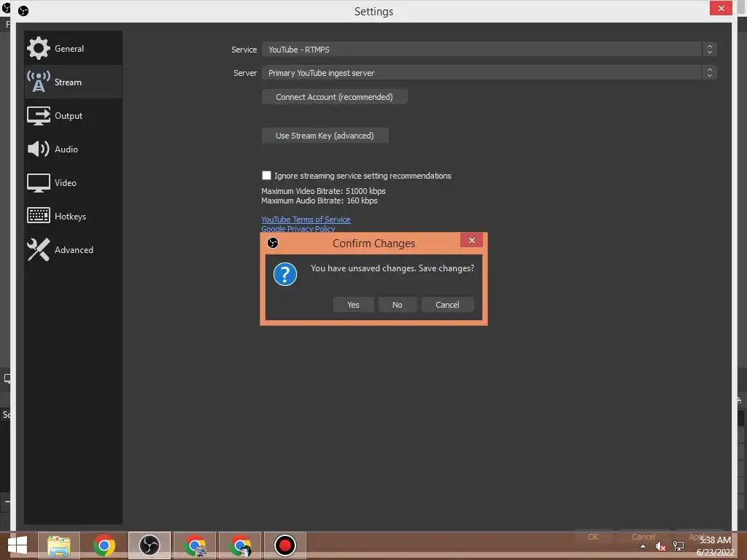Viewport: 747px width, 560px height.
Task: Open the Output settings tab
Action: pyautogui.click(x=74, y=116)
